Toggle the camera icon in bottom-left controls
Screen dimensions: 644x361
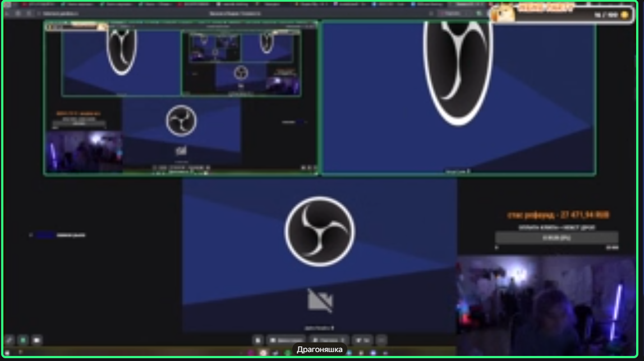(x=37, y=340)
